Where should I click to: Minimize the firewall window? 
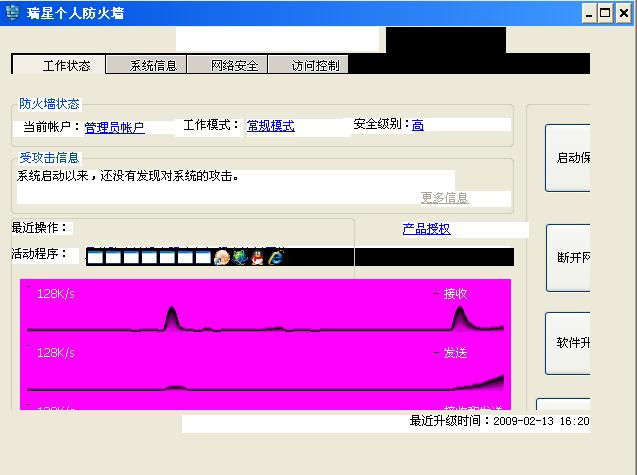click(589, 13)
